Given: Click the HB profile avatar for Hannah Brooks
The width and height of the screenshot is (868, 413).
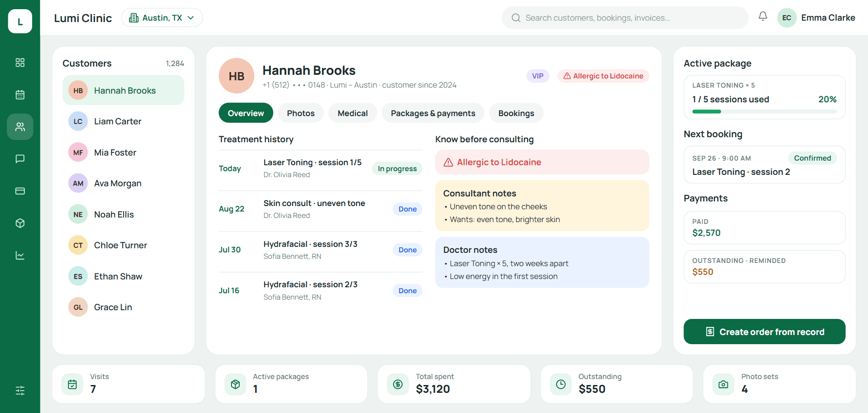Looking at the screenshot, I should (237, 76).
